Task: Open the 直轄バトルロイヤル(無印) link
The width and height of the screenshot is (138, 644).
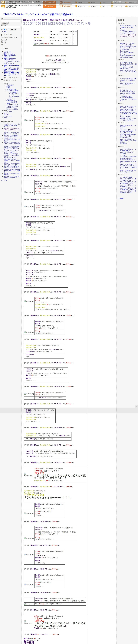Action: [x=11, y=70]
